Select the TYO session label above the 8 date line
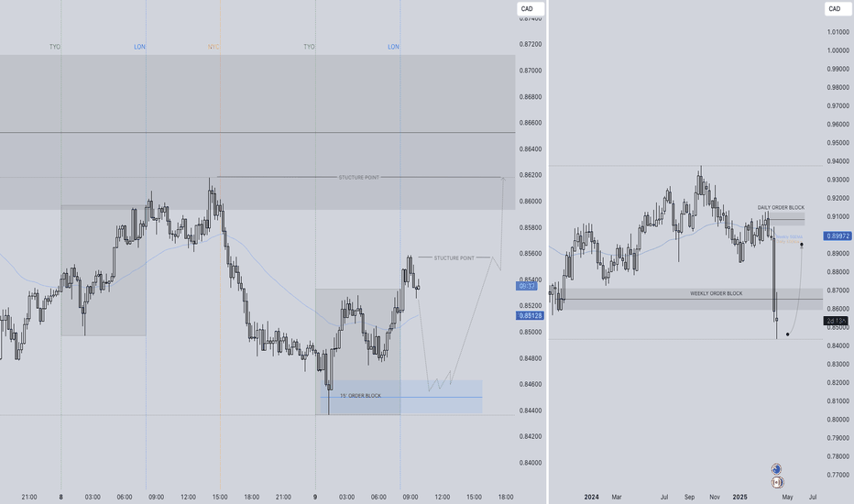 [x=55, y=47]
